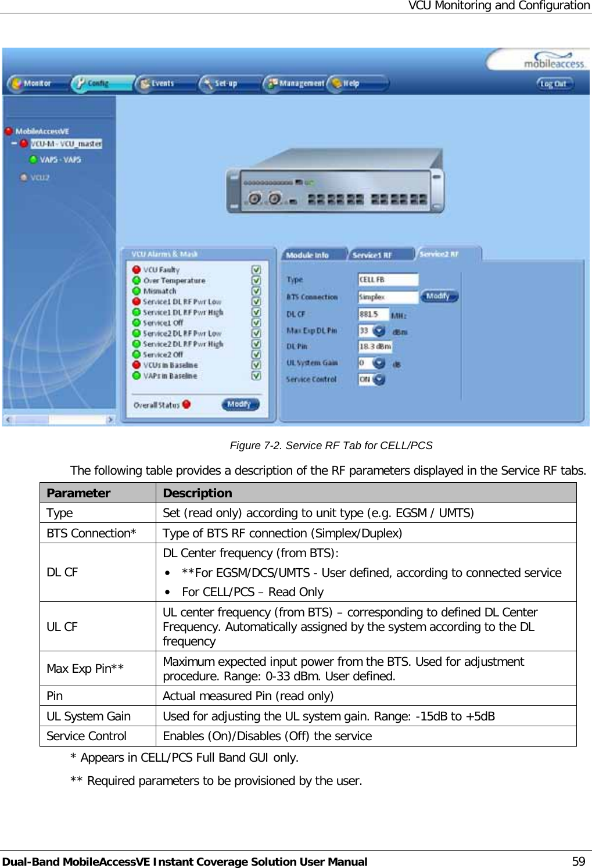Screen dimensions: 592x868
Task: Open the Management menu
Action: 295,84
